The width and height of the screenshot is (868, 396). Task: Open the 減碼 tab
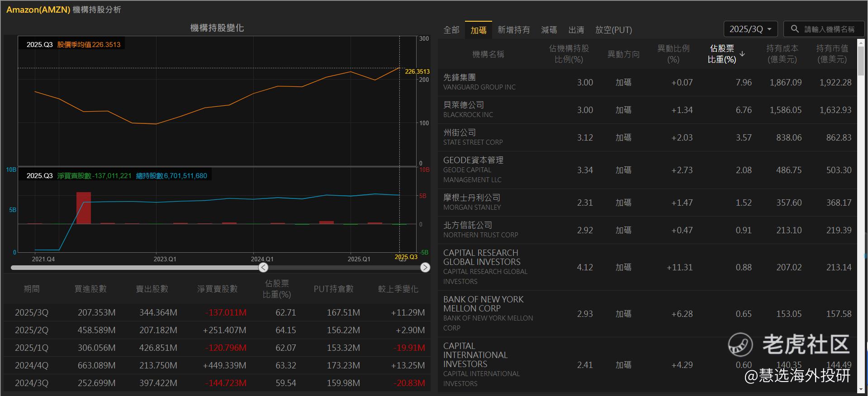tap(549, 30)
